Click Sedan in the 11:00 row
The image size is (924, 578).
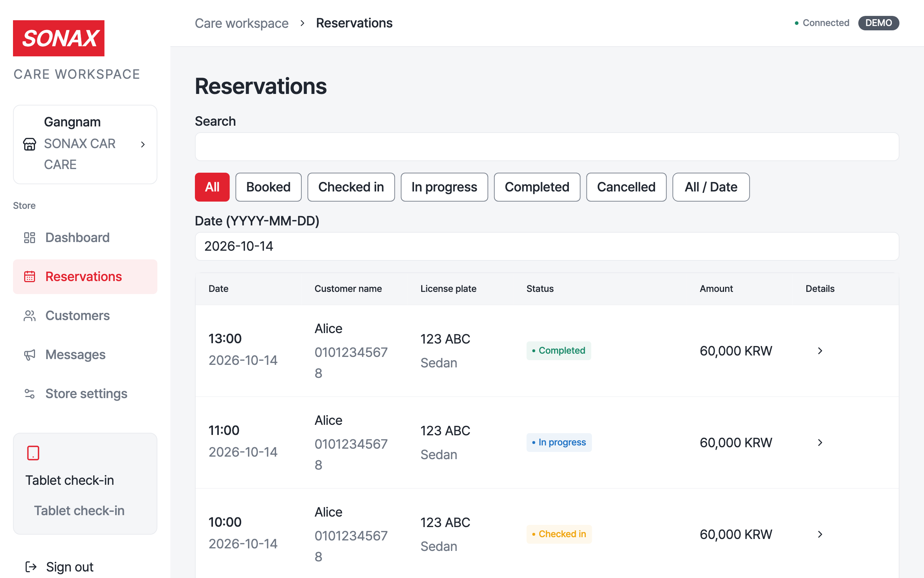pyautogui.click(x=439, y=455)
